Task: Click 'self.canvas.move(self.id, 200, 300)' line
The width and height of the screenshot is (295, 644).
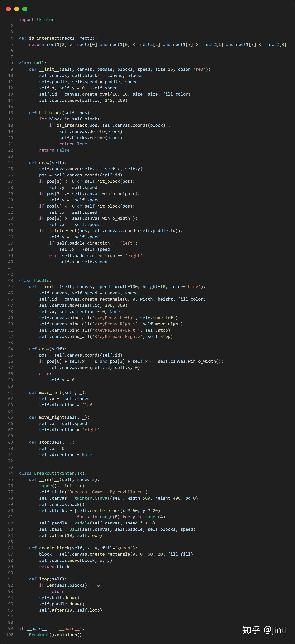Action: (83, 305)
